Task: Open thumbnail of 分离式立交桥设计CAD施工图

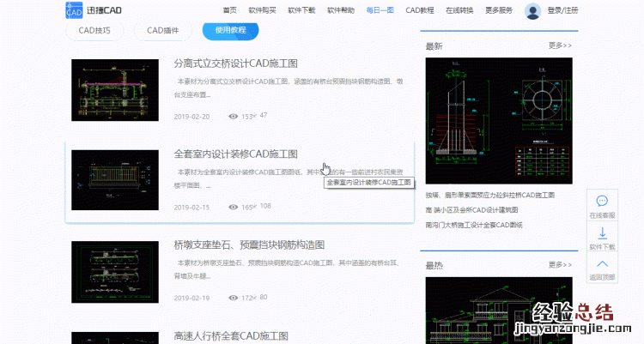Action: pyautogui.click(x=115, y=90)
